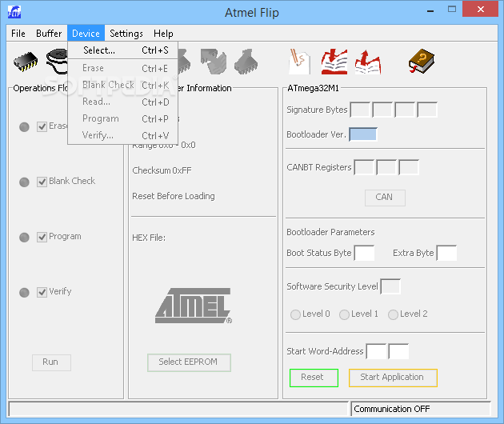Click the Save Buffer red book icon
Viewport: 504px width, 424px height.
[368, 62]
